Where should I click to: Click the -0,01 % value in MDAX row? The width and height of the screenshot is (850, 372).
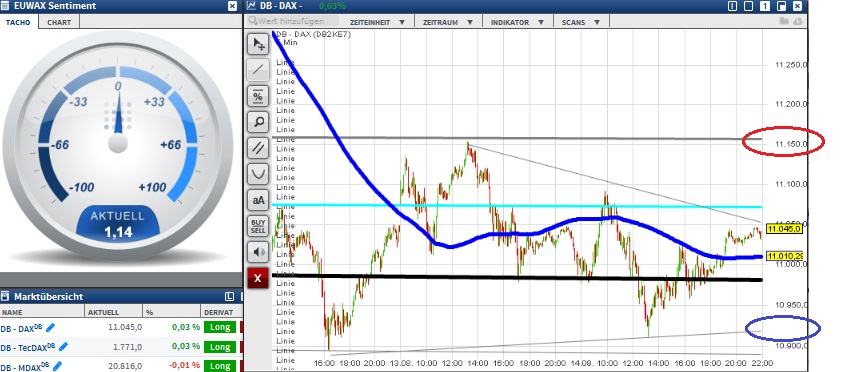[184, 366]
